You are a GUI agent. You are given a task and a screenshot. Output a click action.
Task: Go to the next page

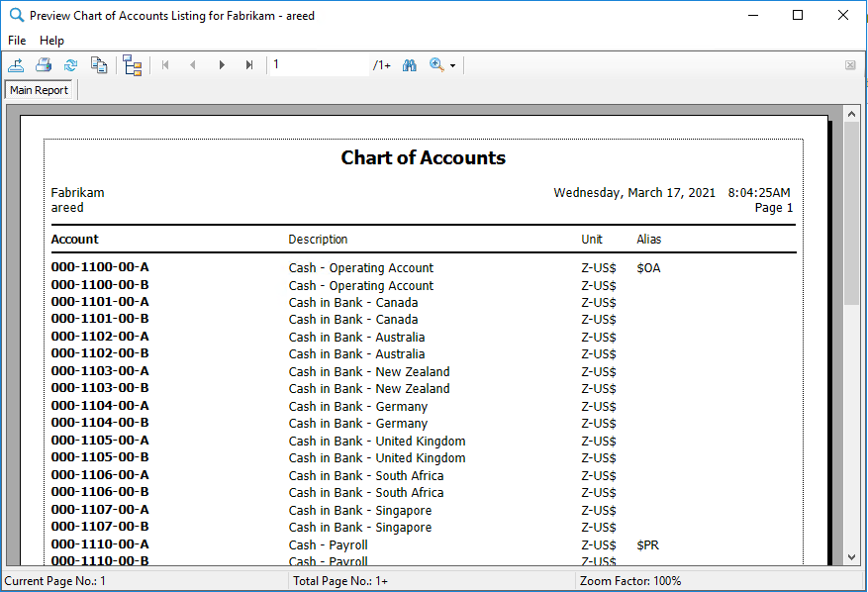point(222,65)
